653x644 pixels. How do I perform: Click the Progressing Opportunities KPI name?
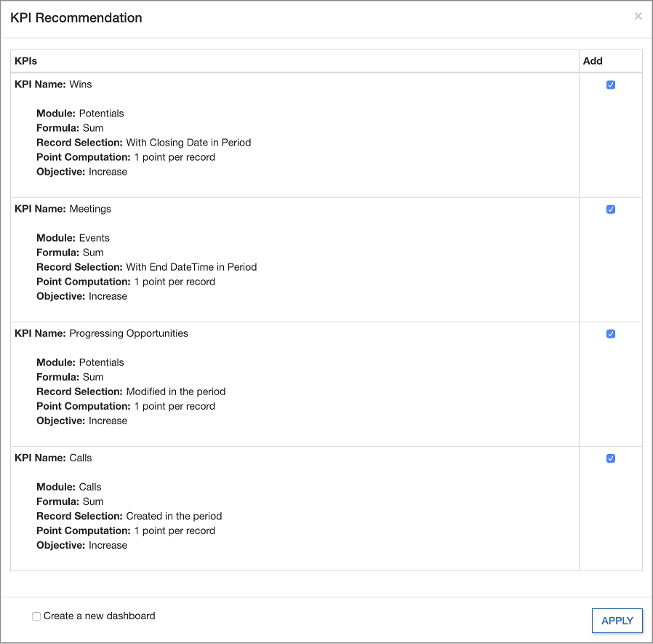129,333
